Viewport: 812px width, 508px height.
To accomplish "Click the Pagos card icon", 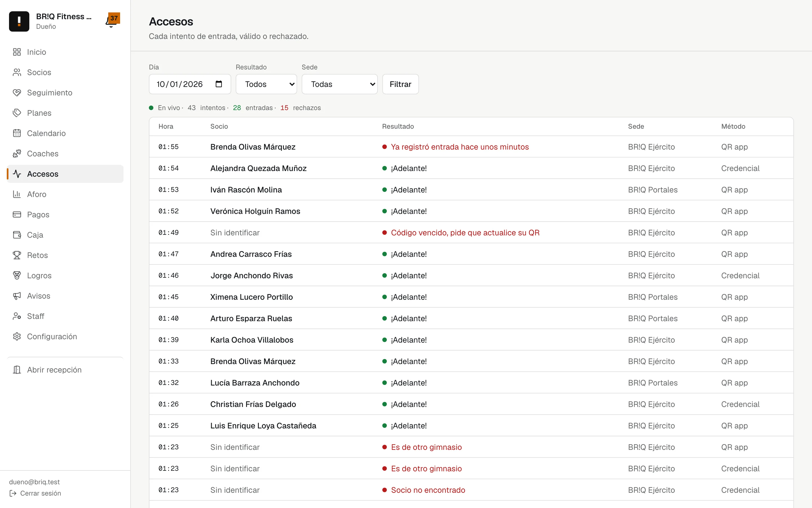I will click(17, 215).
